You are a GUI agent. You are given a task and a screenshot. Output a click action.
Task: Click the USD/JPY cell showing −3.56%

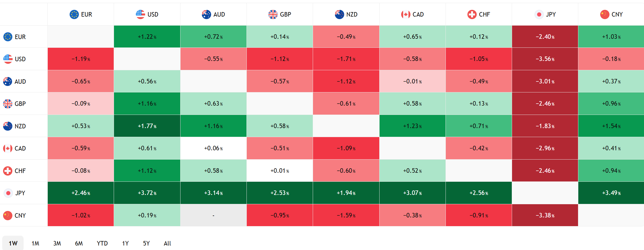[545, 59]
